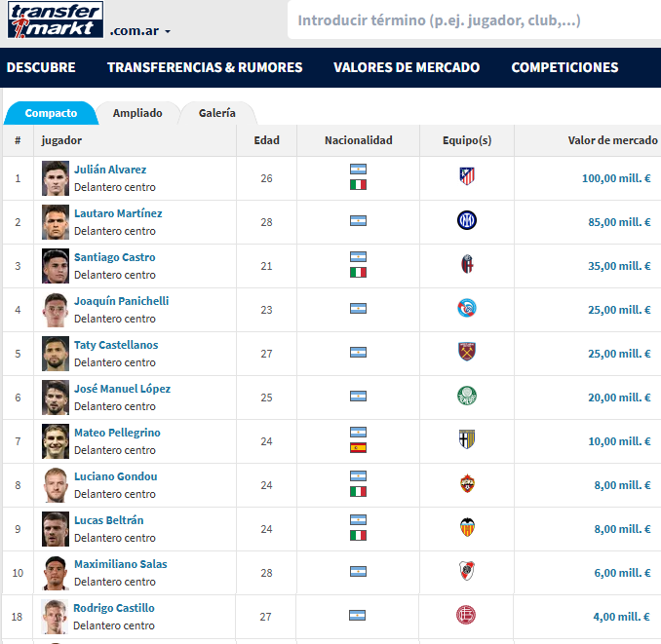Click the Bologna crest next to Santiago Castro

click(467, 264)
